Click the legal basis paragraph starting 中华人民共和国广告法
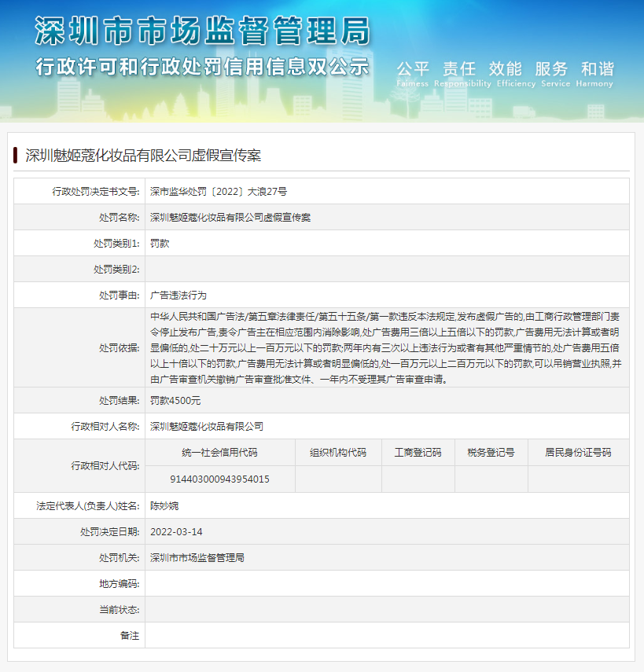Image resolution: width=644 pixels, height=672 pixels. pos(386,347)
